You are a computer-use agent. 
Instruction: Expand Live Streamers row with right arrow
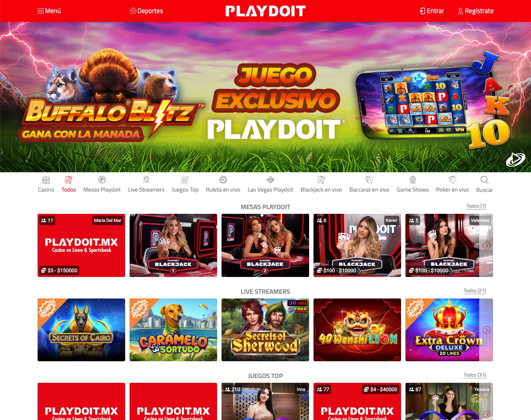click(486, 330)
